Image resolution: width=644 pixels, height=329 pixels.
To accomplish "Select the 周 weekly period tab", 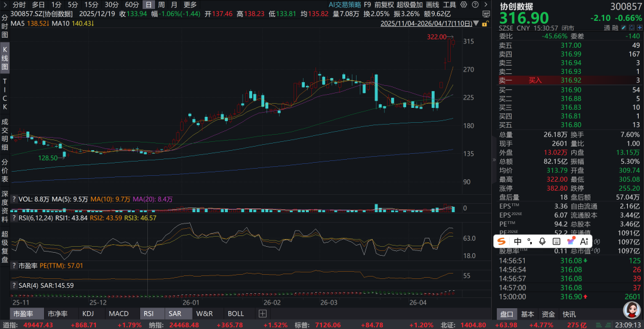I will [160, 4].
